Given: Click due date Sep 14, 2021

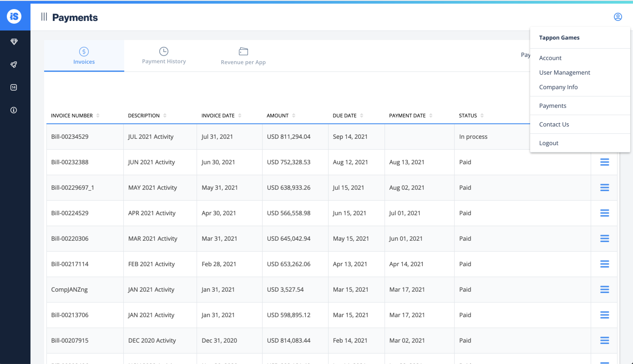Looking at the screenshot, I should click(350, 137).
